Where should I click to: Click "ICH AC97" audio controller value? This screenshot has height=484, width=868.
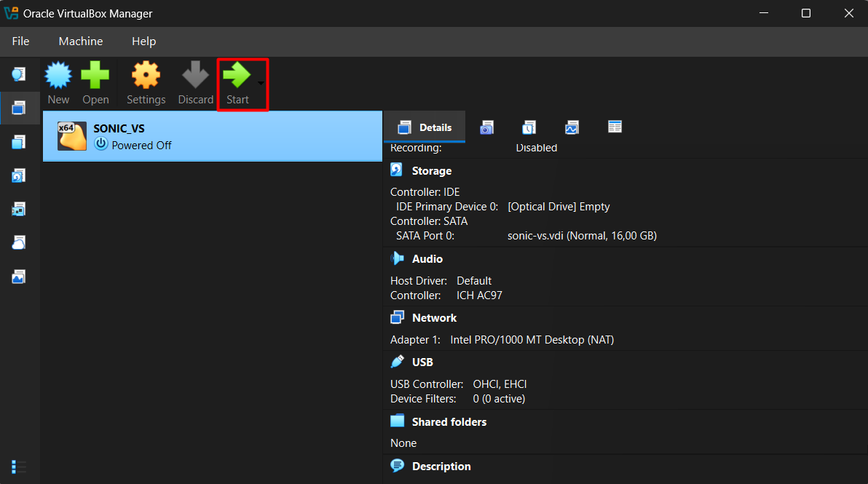(479, 295)
